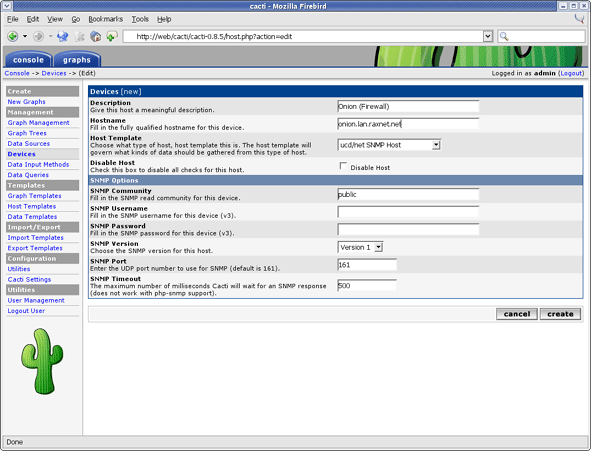Screen dimensions: 591x451
Task: Open Cacti Settings in sidebar
Action: (29, 280)
